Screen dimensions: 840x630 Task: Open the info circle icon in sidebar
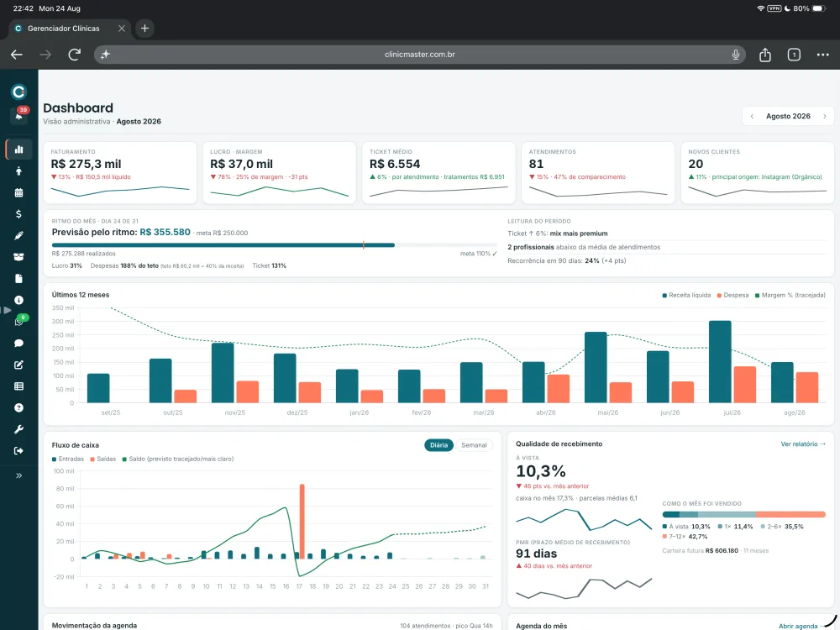[18, 300]
